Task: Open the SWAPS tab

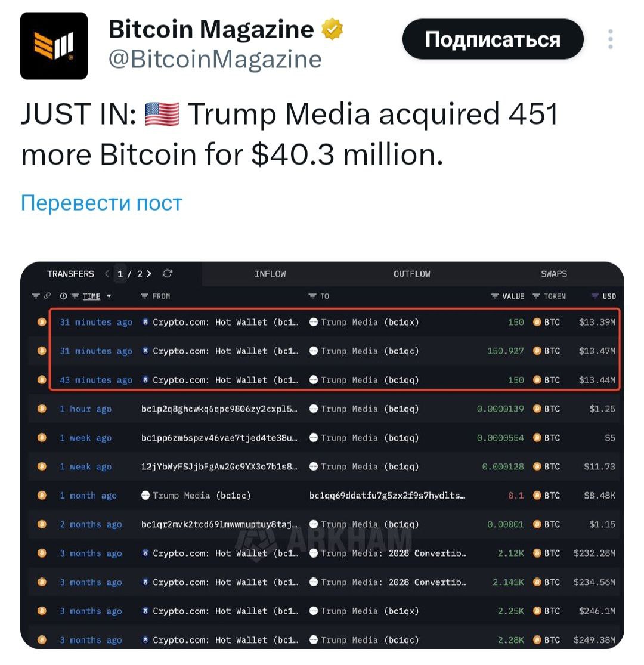Action: 554,274
